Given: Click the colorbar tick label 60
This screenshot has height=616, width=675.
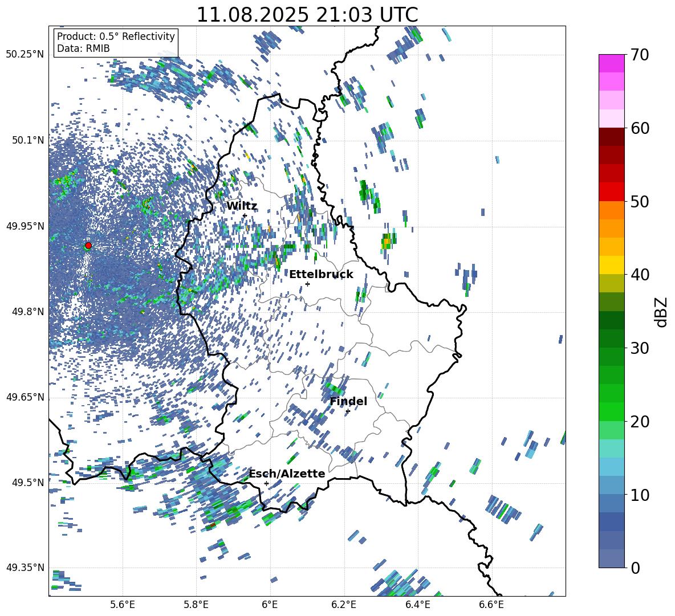Looking at the screenshot, I should (640, 128).
